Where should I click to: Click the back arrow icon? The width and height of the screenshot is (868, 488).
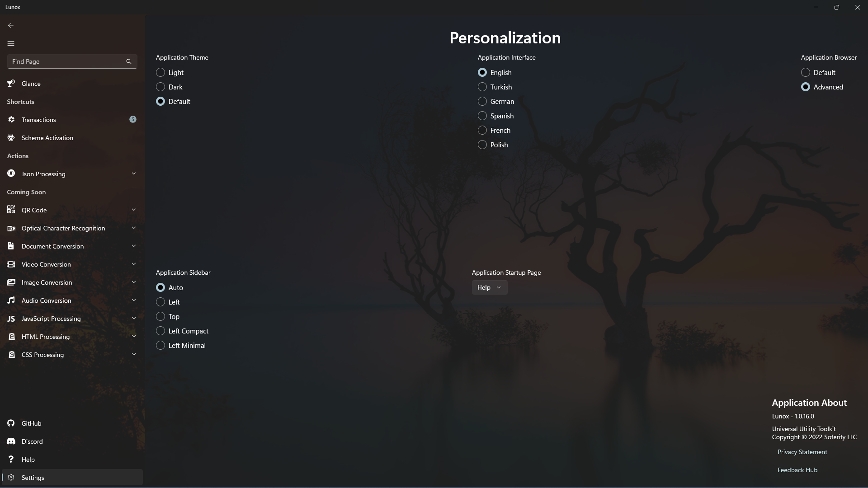(x=11, y=25)
